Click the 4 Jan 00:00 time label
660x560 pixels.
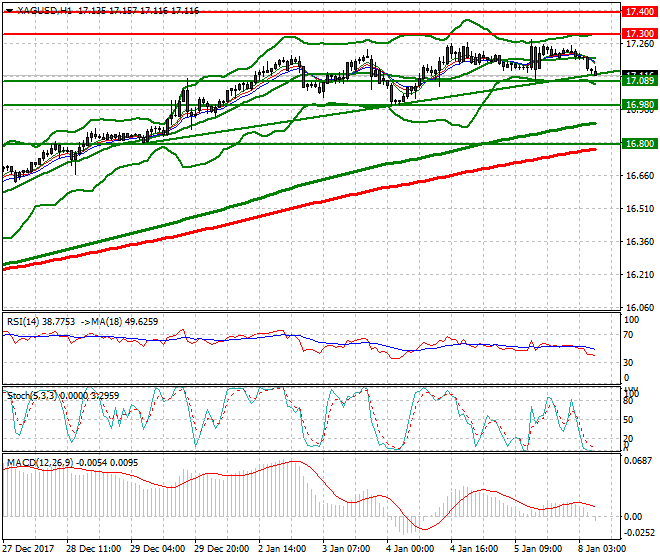pyautogui.click(x=410, y=549)
